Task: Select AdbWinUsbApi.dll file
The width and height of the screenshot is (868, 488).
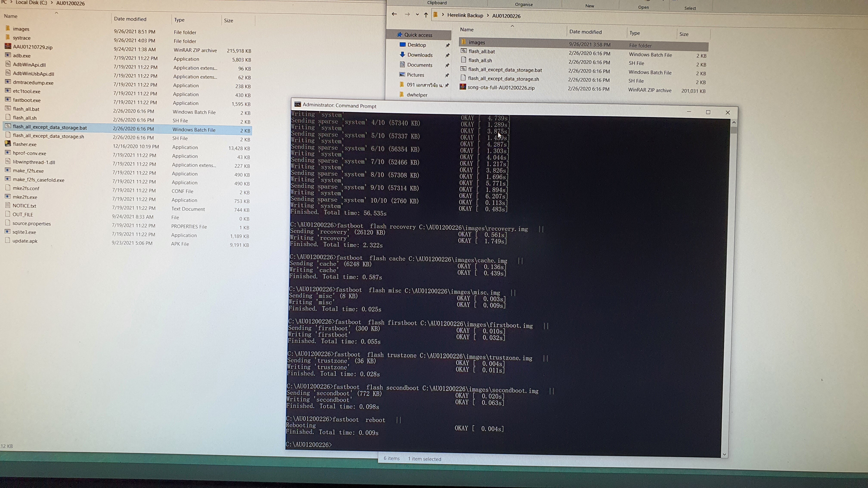Action: tap(33, 73)
